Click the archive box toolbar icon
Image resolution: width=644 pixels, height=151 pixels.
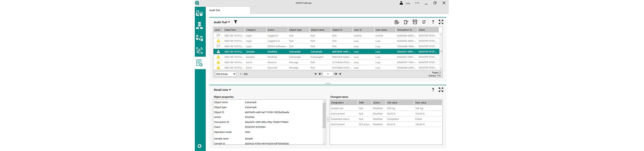point(415,22)
